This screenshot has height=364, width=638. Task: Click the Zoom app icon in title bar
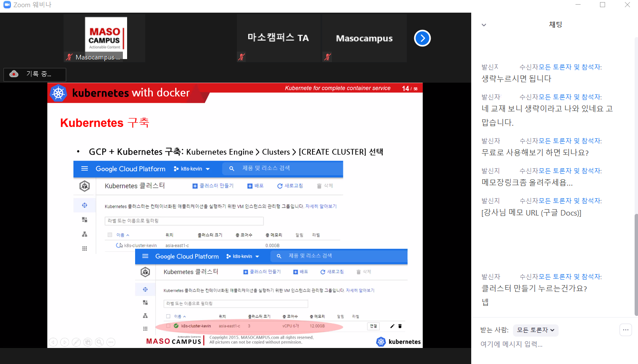[7, 5]
